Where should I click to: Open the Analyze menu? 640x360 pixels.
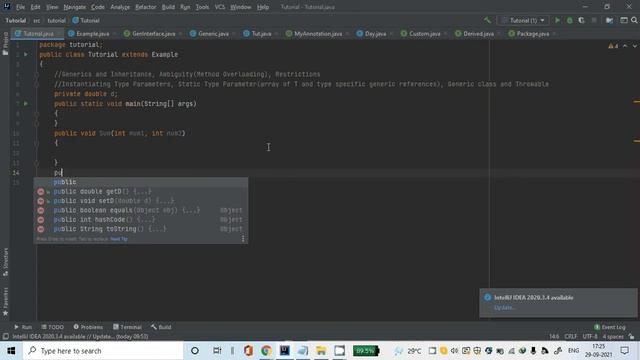coord(120,7)
